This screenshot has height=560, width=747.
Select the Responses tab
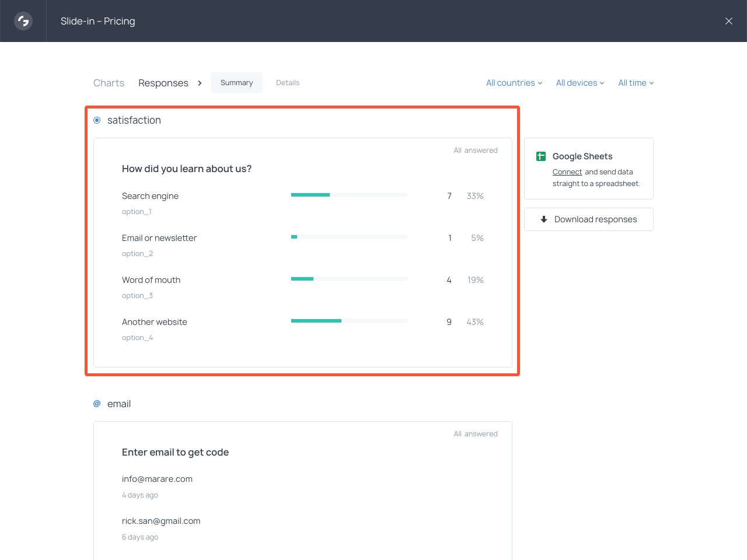tap(163, 83)
